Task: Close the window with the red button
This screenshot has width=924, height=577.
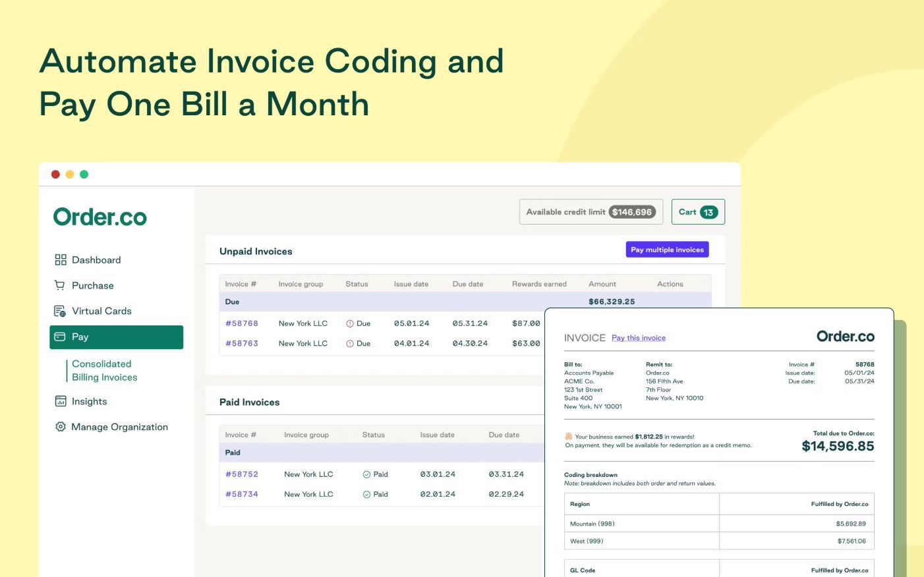Action: 55,175
